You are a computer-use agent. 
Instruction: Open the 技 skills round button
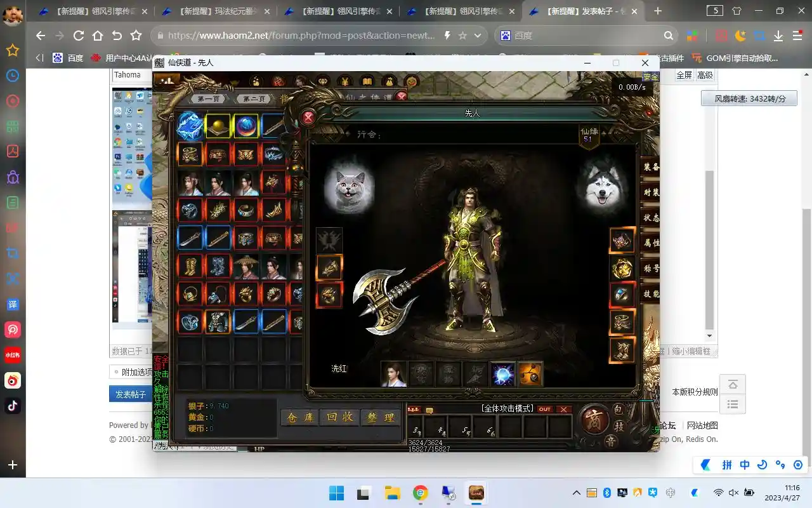tap(619, 427)
